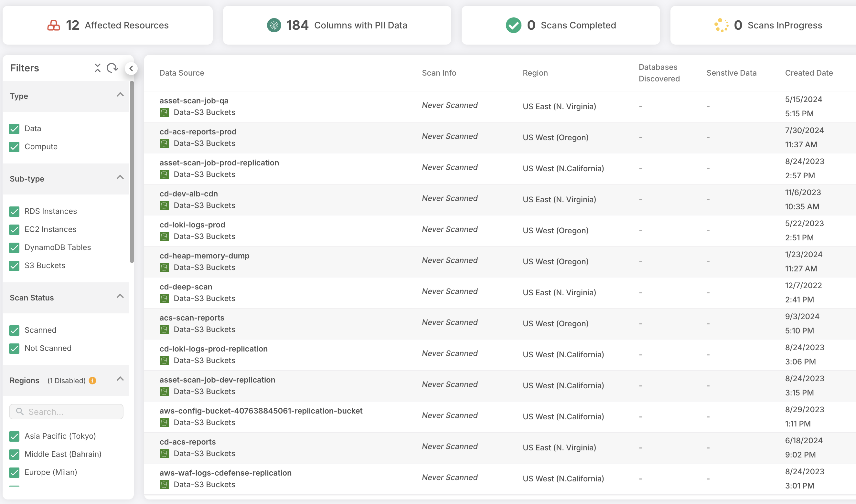Click the collapse filters icon beside Filters title
This screenshot has width=856, height=504.
(x=98, y=68)
